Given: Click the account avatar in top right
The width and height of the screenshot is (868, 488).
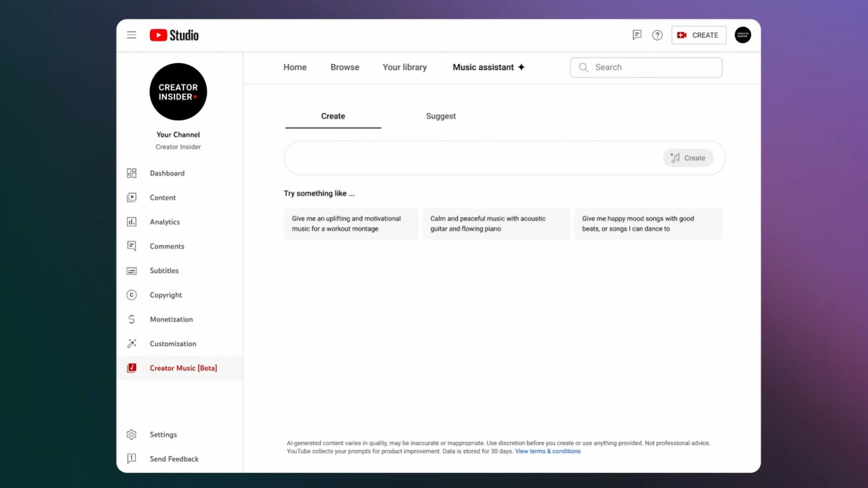Looking at the screenshot, I should [x=743, y=35].
